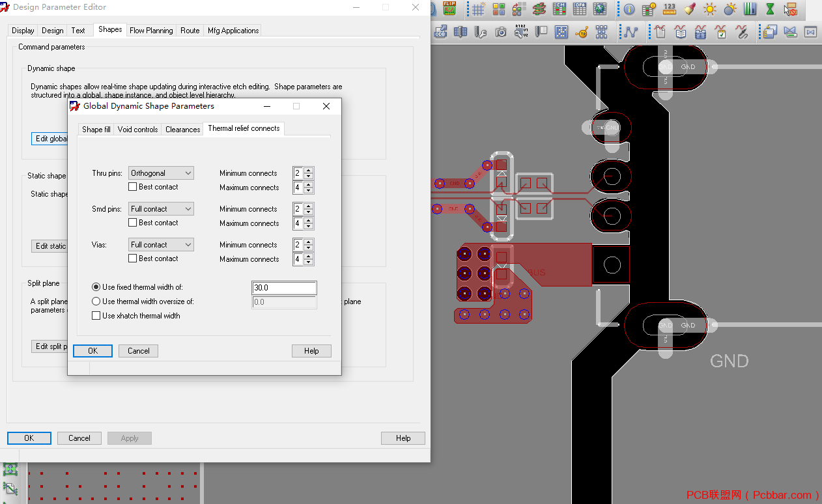Click the waveform with checkmark notepad icon
The width and height of the screenshot is (822, 504).
coord(720,31)
